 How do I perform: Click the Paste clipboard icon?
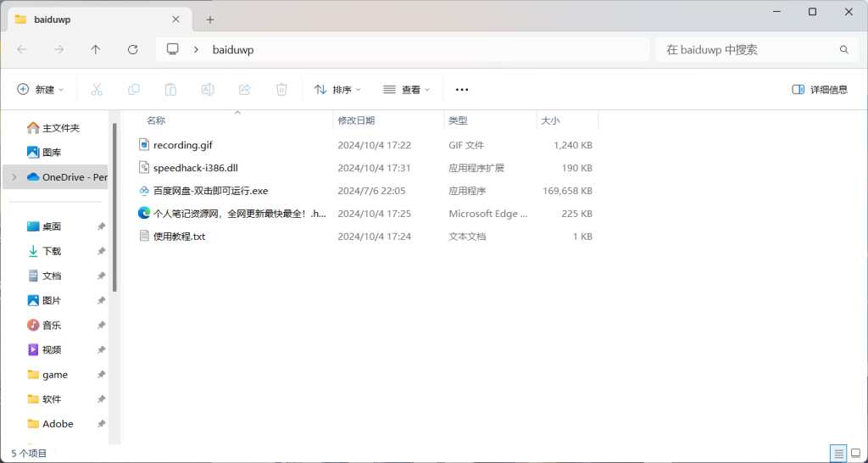170,89
